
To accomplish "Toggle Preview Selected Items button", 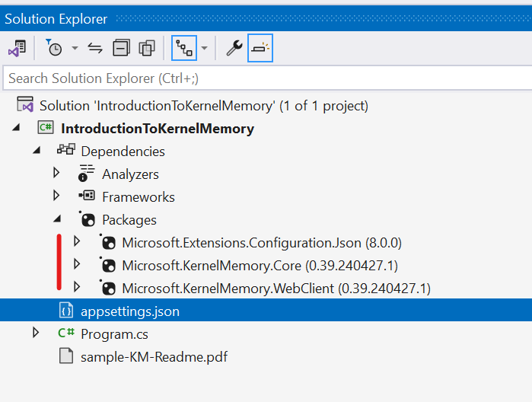I will (x=260, y=49).
